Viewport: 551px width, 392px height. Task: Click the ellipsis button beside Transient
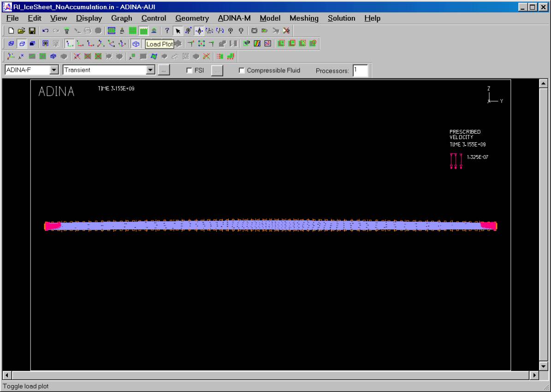pos(164,70)
